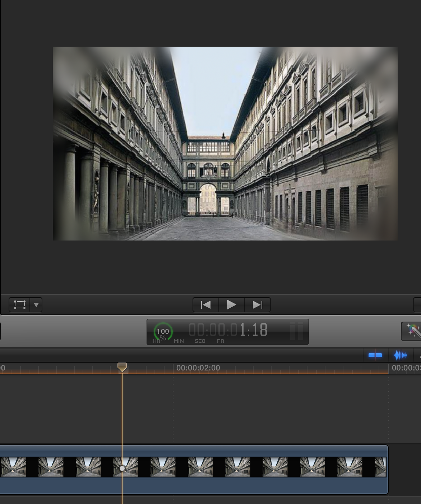Click the viewer image of courtyard
The height and width of the screenshot is (504, 421).
[225, 144]
